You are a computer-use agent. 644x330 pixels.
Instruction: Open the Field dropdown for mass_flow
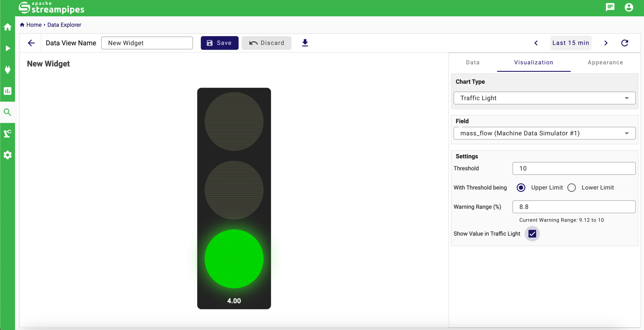(x=544, y=134)
